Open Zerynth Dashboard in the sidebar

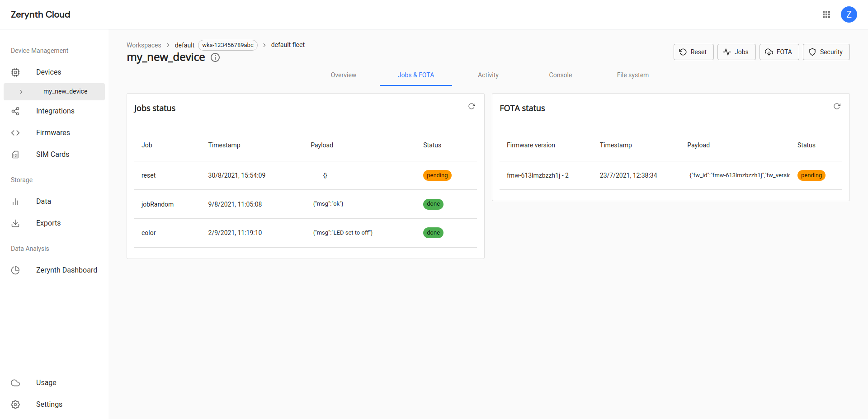(x=66, y=270)
